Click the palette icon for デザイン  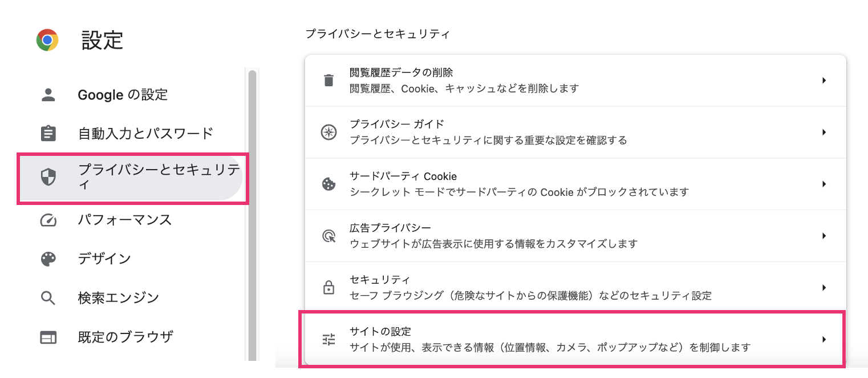pyautogui.click(x=48, y=259)
